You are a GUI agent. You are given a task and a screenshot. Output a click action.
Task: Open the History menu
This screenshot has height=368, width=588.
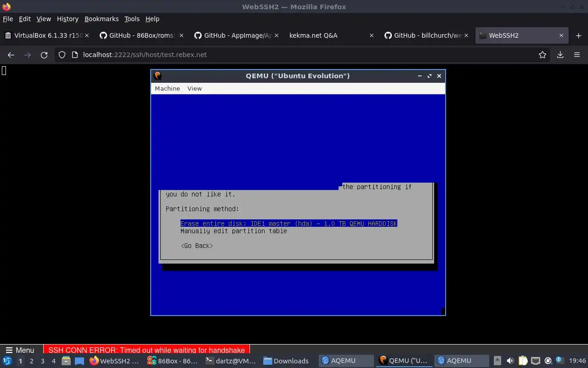pyautogui.click(x=68, y=19)
